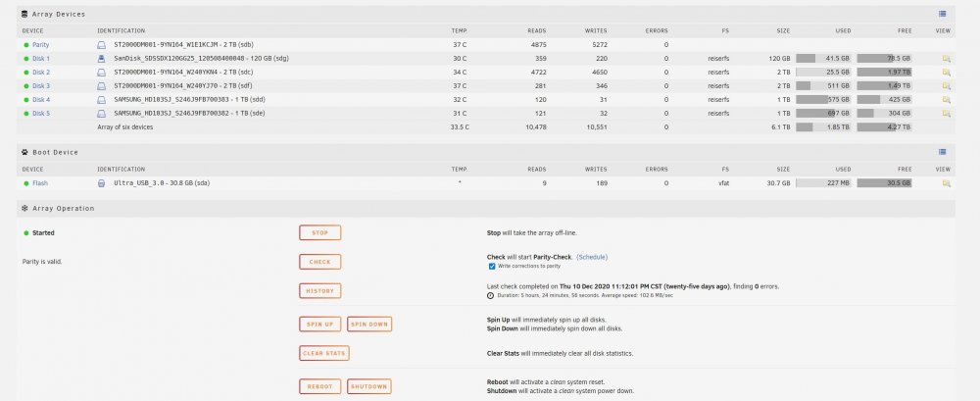Browse Disk 2 via view icon
980x401 pixels.
click(947, 73)
